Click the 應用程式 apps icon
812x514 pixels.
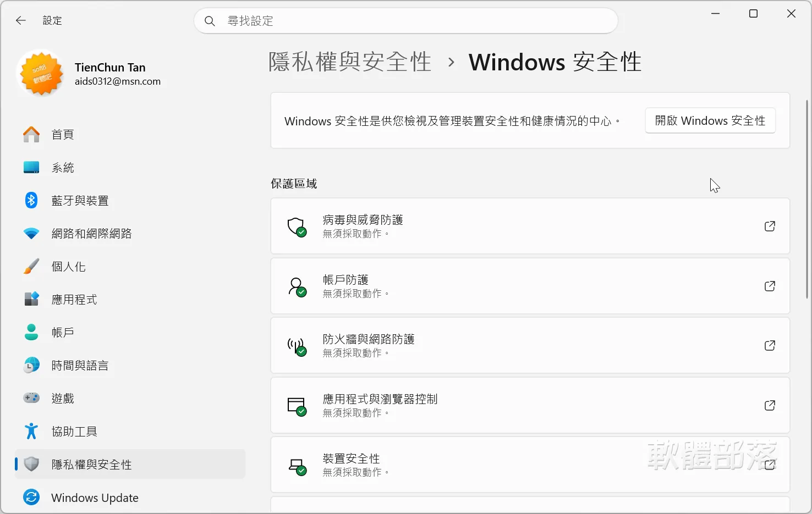coord(31,300)
